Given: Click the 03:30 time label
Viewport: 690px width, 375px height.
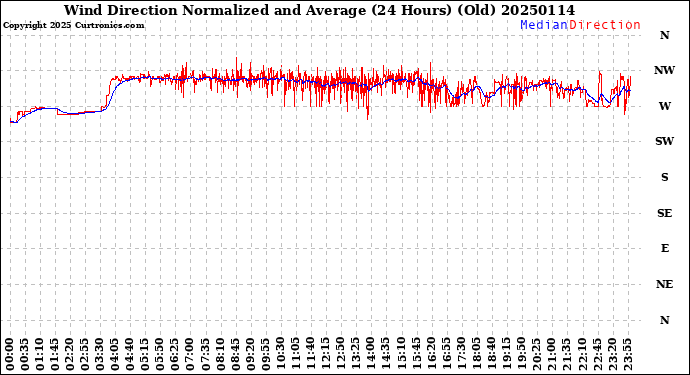Looking at the screenshot, I should (x=100, y=354).
